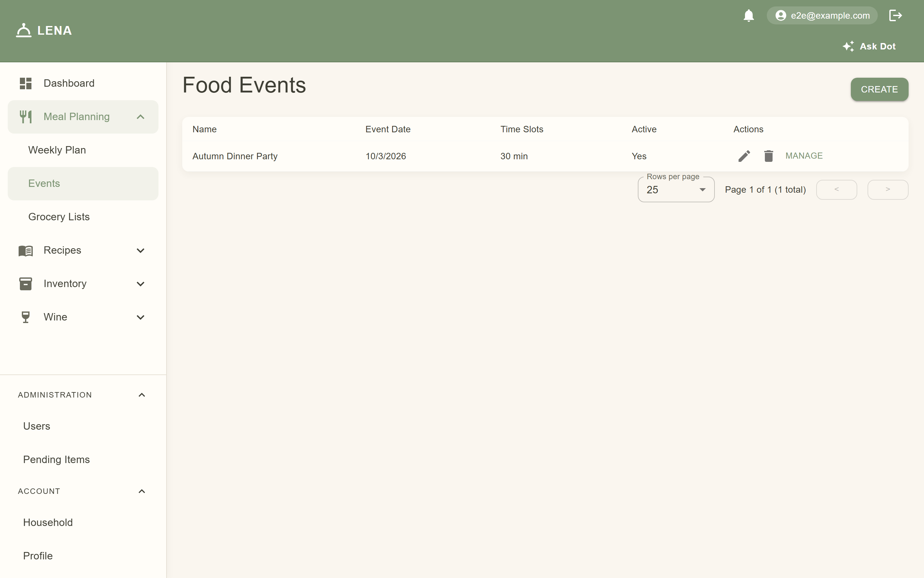The width and height of the screenshot is (924, 578).
Task: Open the Rows per page dropdown
Action: coord(676,189)
